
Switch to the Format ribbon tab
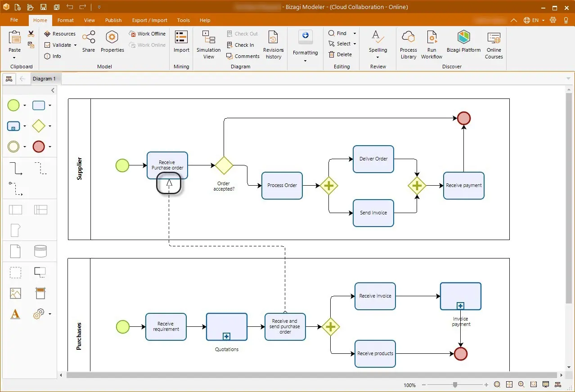66,20
